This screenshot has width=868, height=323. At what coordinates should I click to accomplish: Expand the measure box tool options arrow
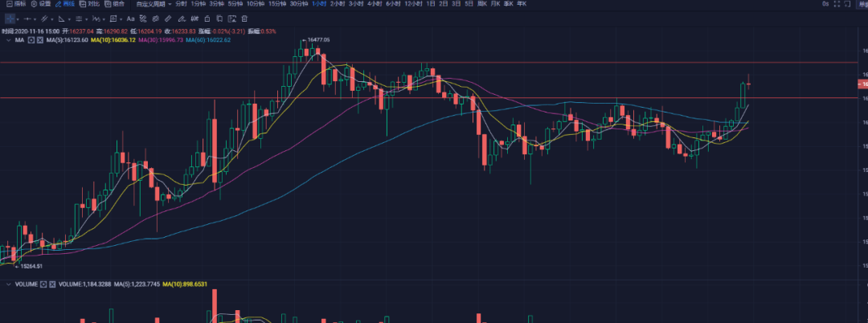click(x=121, y=19)
